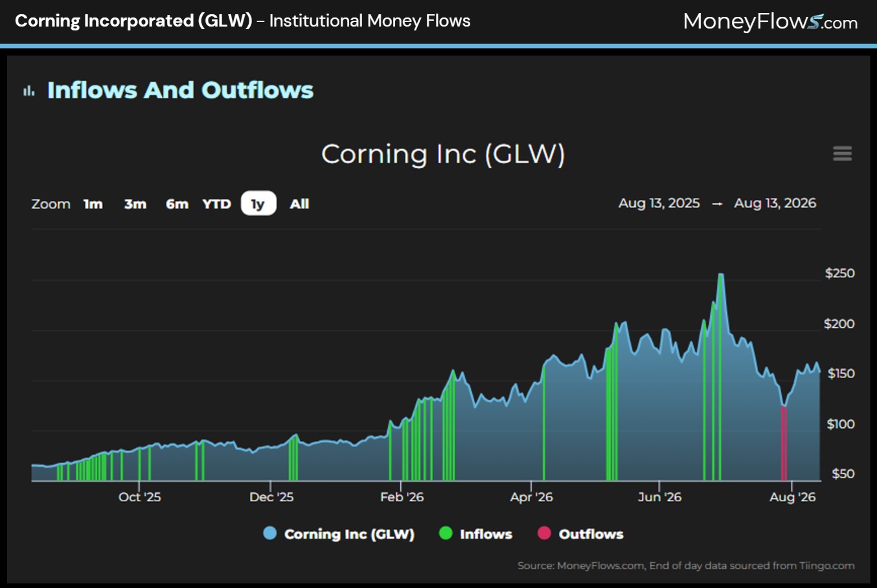Click the red Outflows legend dot

tap(544, 533)
